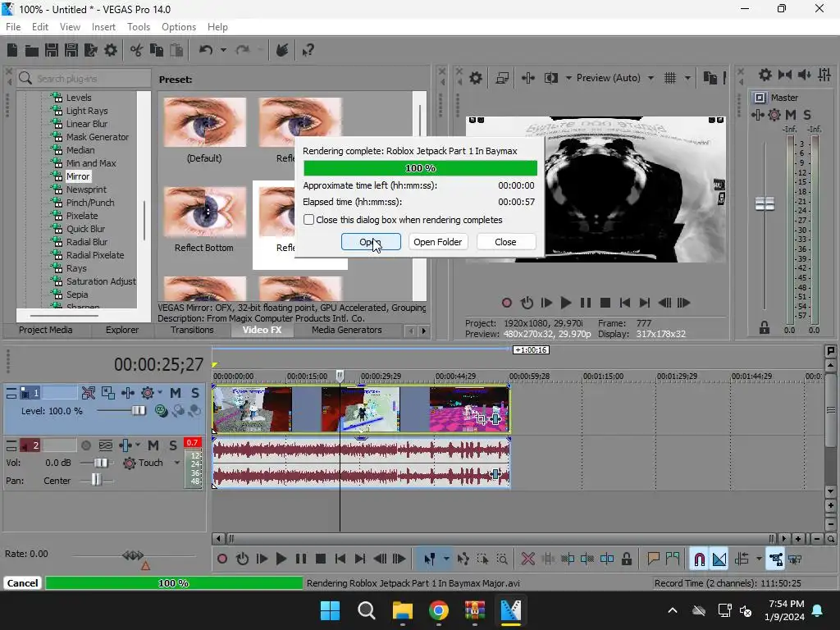Click the Lock event icon in the timeline toolbar
Viewport: 840px width, 630px height.
(626, 559)
